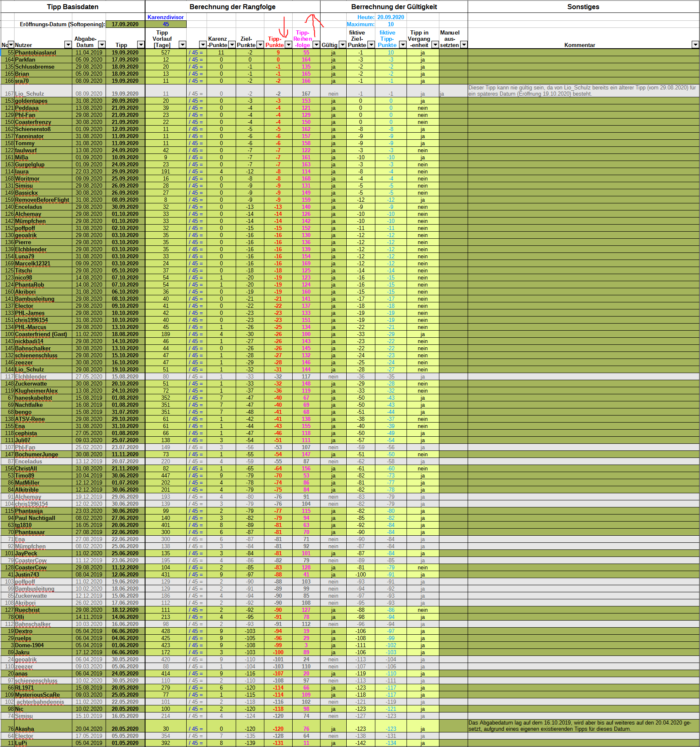The height and width of the screenshot is (747, 700).
Task: Click the Tipp Vorlauf [Tage] filter arrow
Action: point(182,45)
